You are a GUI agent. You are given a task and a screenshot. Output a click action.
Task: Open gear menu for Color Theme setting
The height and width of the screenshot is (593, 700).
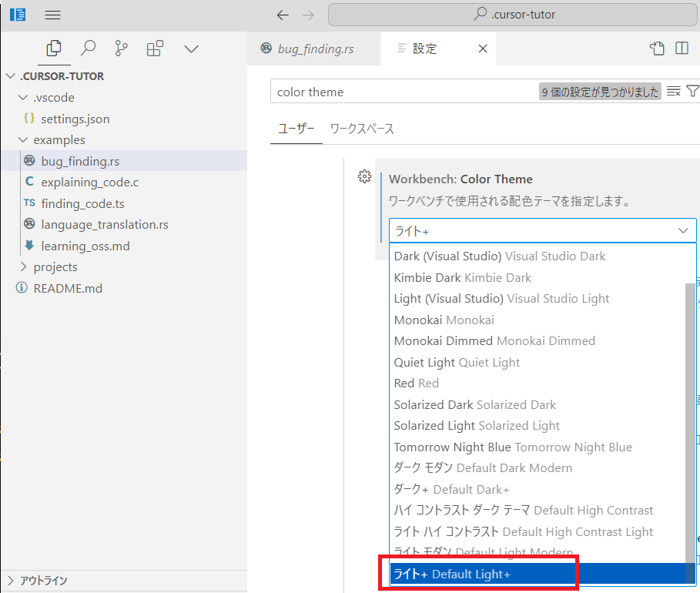365,176
